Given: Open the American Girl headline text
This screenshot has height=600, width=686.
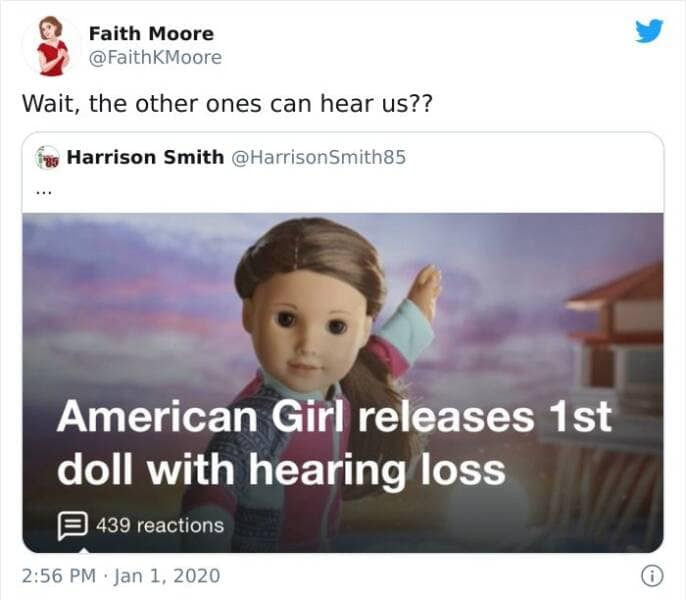Looking at the screenshot, I should 334,443.
